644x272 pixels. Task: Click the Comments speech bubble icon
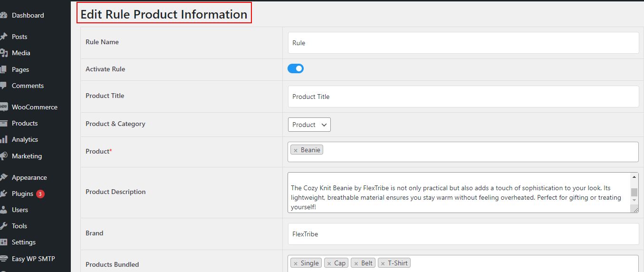point(3,86)
